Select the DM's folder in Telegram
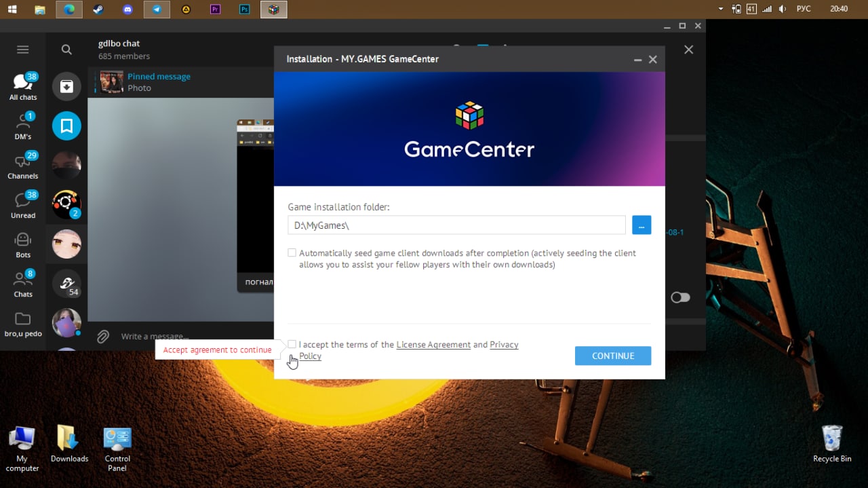Viewport: 868px width, 488px height. click(23, 126)
